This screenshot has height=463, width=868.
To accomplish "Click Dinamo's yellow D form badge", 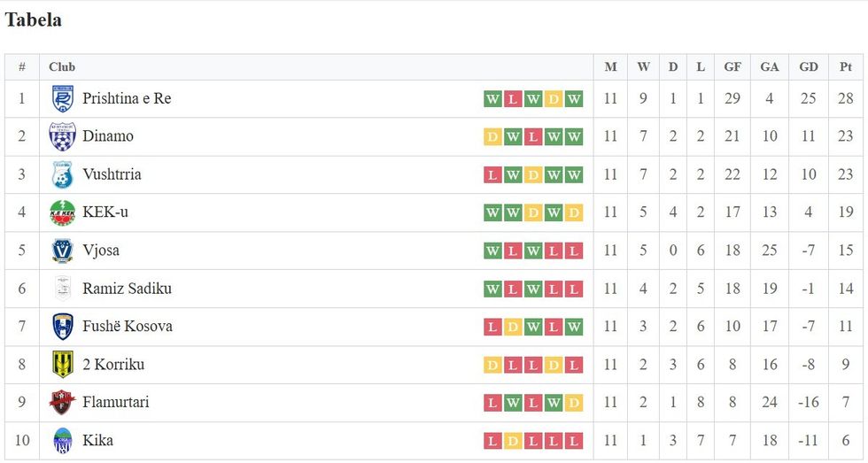I will point(492,137).
